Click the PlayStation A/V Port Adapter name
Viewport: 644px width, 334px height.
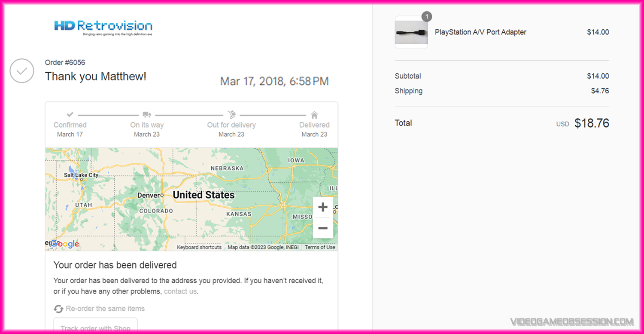click(480, 32)
